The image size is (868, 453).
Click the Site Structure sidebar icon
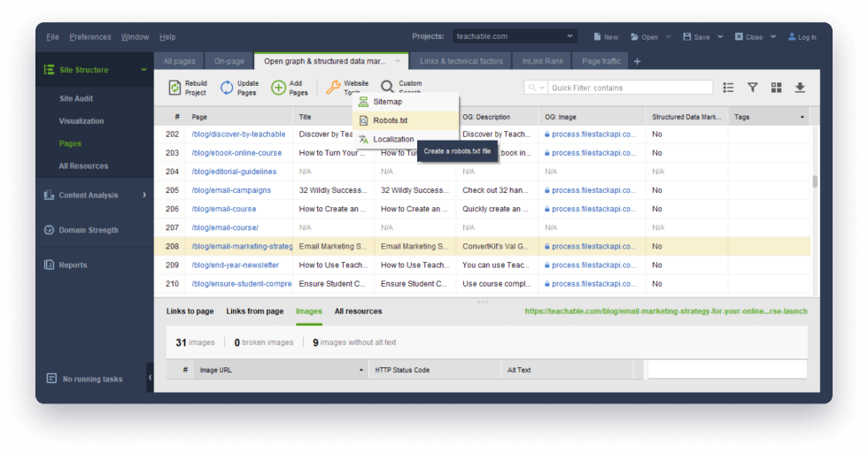[x=50, y=70]
